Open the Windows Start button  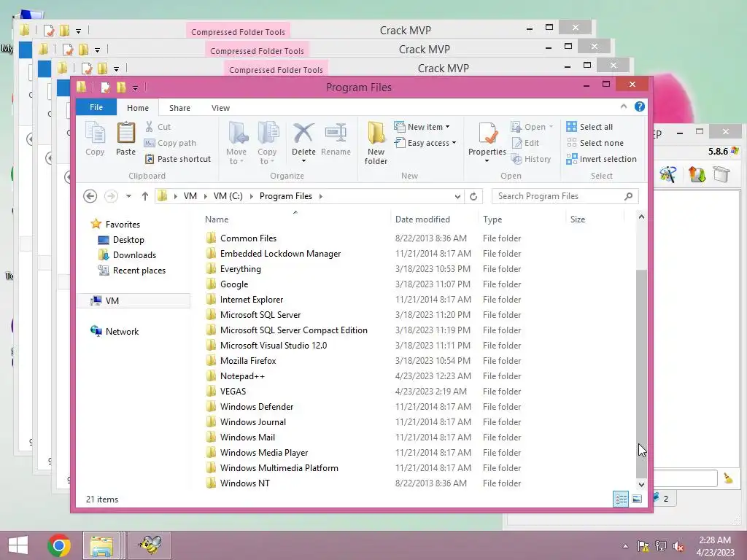pos(18,545)
